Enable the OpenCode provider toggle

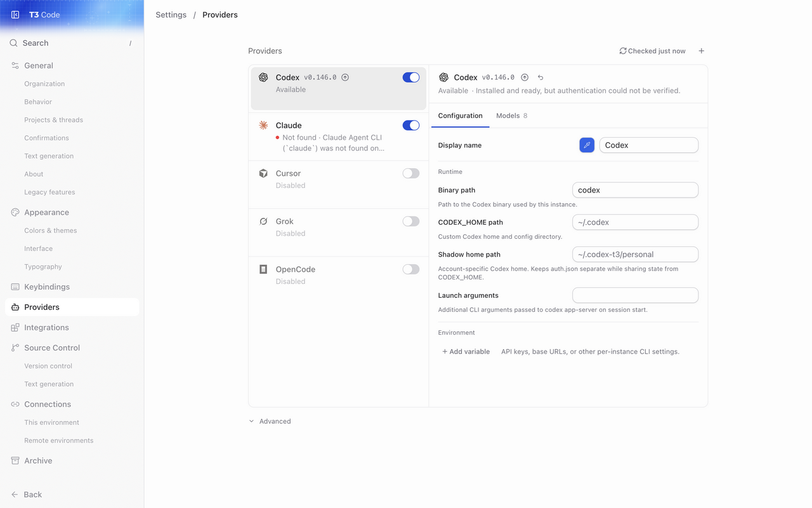tap(411, 269)
